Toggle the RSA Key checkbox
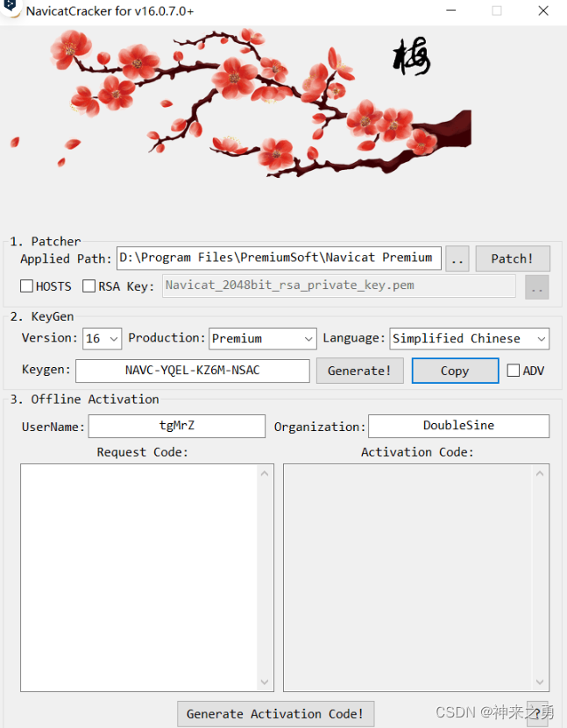This screenshot has height=728, width=567. point(89,286)
